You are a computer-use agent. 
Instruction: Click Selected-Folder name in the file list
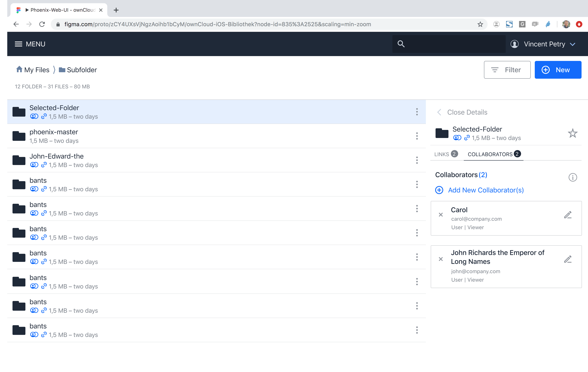[54, 108]
